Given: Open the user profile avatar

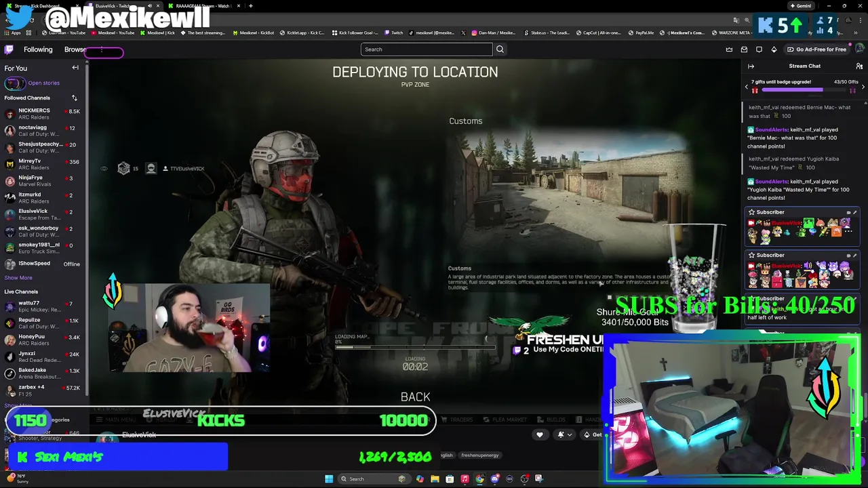Looking at the screenshot, I should pyautogui.click(x=859, y=49).
